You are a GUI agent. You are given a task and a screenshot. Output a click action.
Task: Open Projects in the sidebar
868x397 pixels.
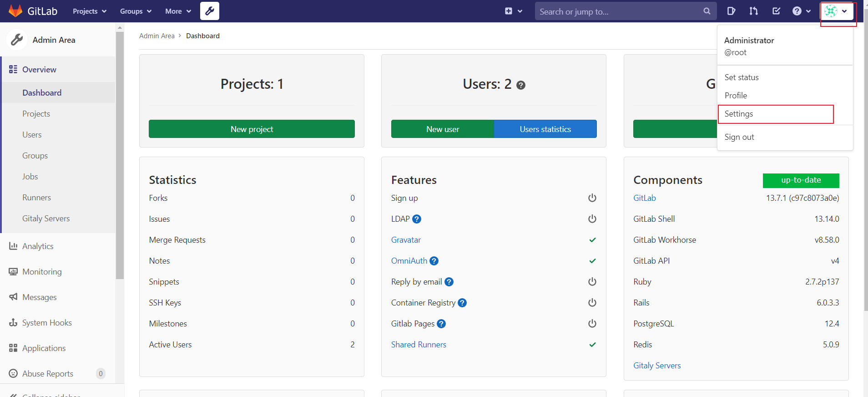(x=36, y=114)
